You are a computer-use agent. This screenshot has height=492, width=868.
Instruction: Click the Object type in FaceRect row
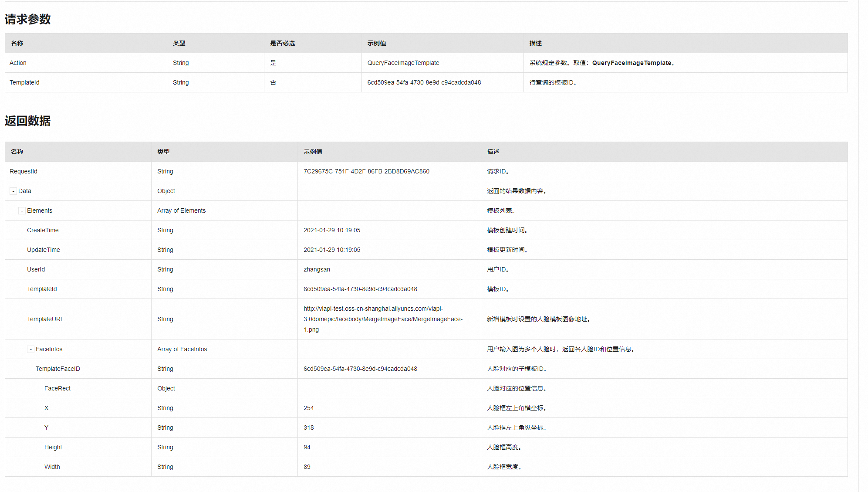(166, 388)
